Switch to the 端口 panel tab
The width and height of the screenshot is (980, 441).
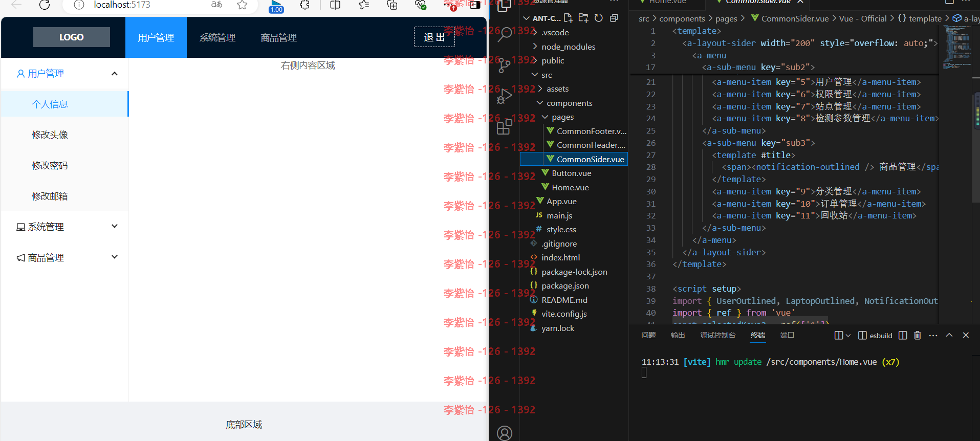click(787, 335)
